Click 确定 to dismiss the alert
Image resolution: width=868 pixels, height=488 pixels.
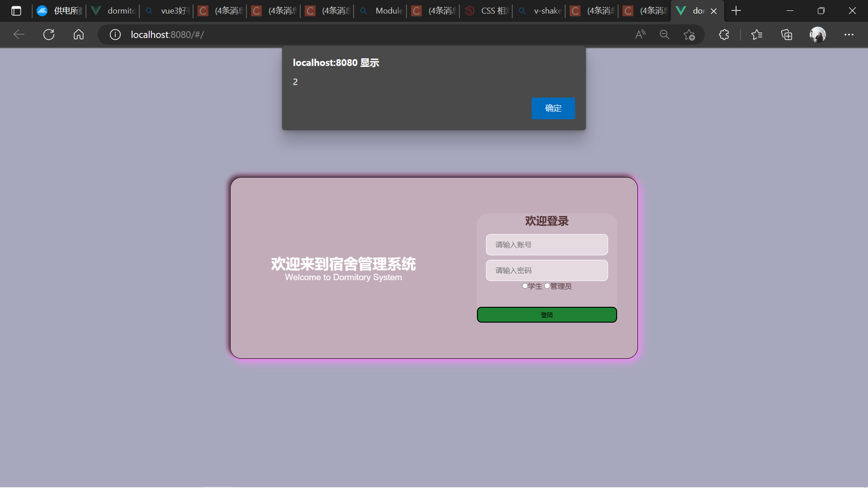pyautogui.click(x=553, y=108)
